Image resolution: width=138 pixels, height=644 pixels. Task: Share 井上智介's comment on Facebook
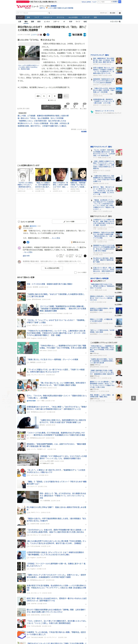click(x=28, y=242)
